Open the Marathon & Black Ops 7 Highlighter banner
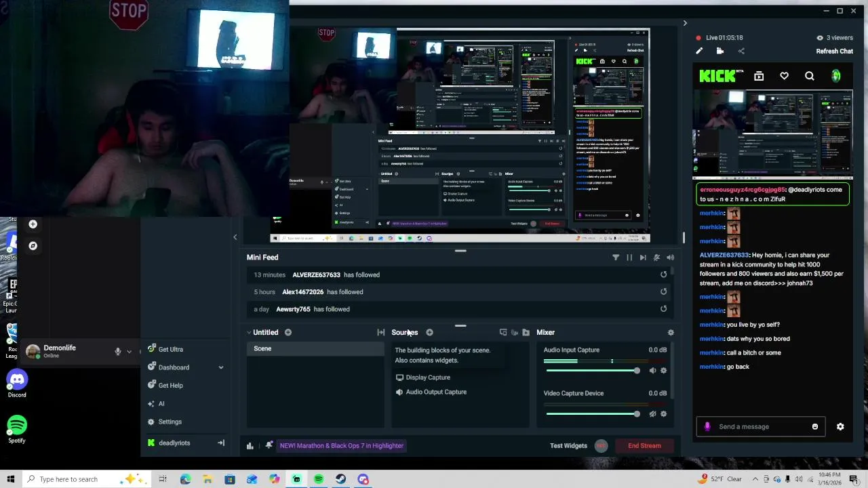Image resolution: width=868 pixels, height=488 pixels. pyautogui.click(x=342, y=445)
